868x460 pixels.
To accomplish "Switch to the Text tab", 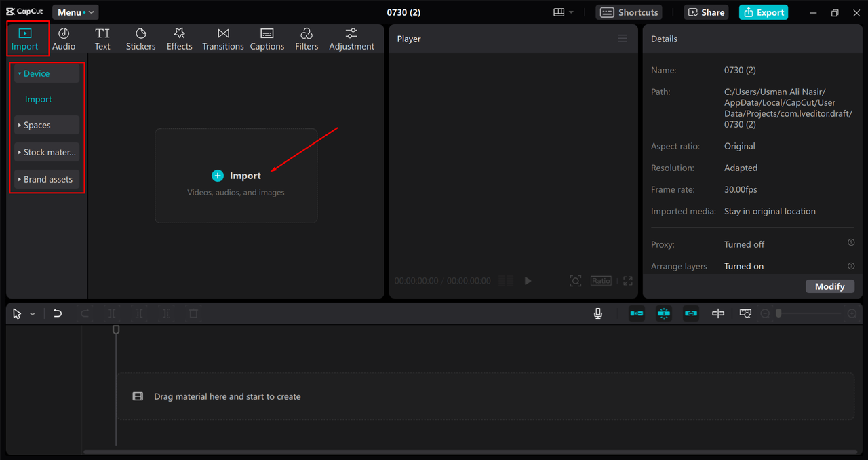I will pos(102,39).
